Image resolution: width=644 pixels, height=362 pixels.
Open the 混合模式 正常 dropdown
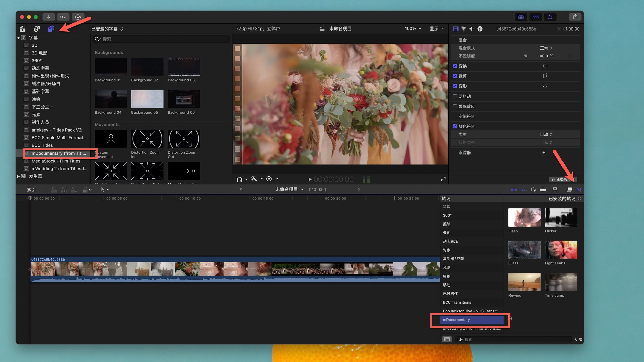tap(546, 48)
